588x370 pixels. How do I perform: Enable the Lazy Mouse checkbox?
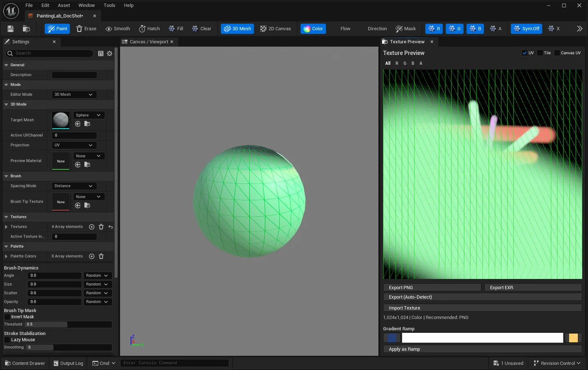pos(7,340)
